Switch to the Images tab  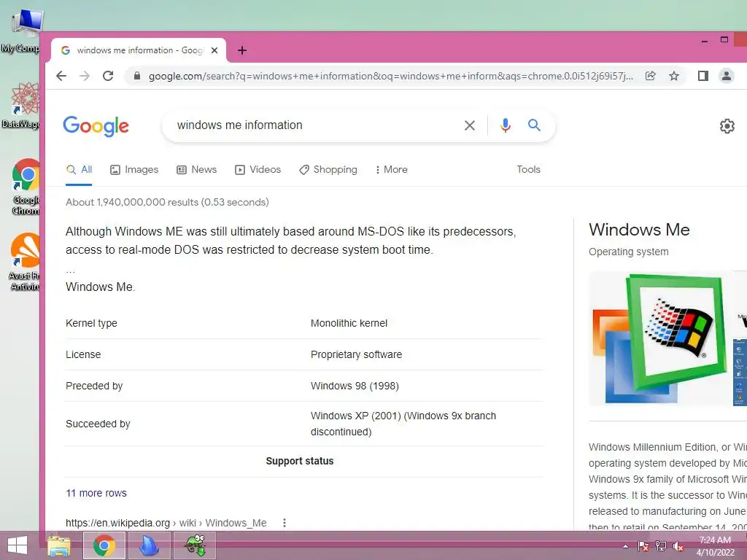click(x=134, y=169)
